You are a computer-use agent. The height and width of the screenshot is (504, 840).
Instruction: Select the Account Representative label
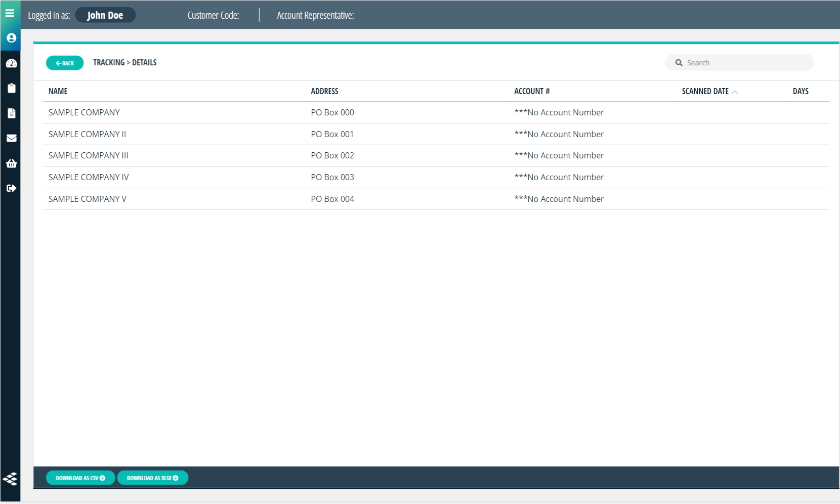click(315, 15)
